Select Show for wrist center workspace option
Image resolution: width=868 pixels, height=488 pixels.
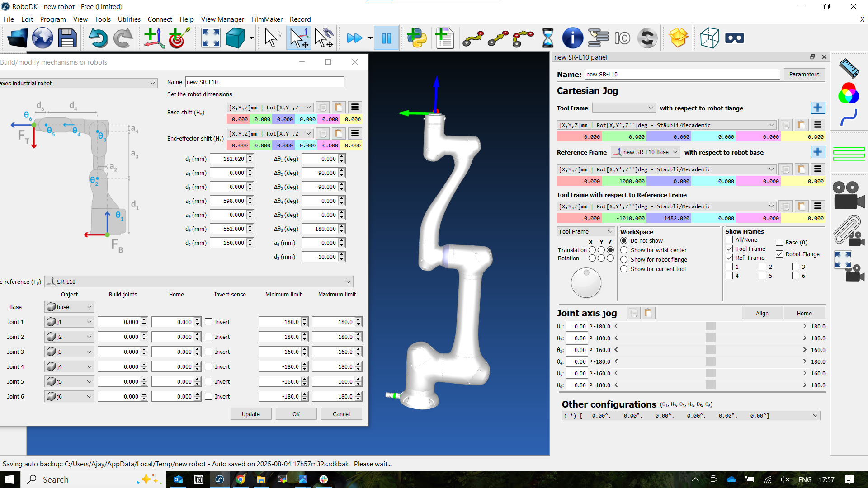[x=624, y=250]
